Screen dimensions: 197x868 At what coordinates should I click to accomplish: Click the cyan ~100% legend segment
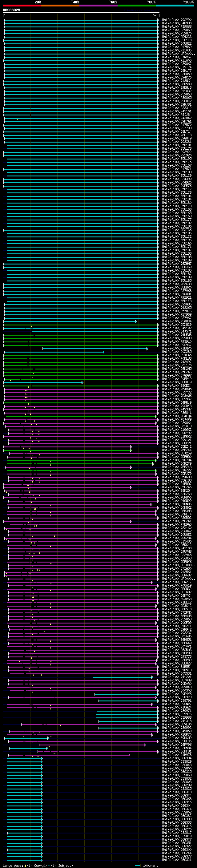coord(175,6)
